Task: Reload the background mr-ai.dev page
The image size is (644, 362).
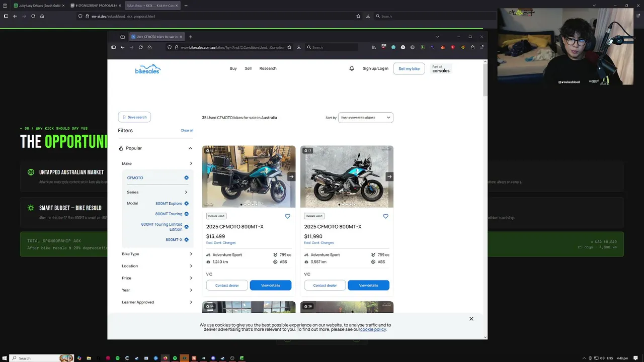Action: pyautogui.click(x=33, y=16)
